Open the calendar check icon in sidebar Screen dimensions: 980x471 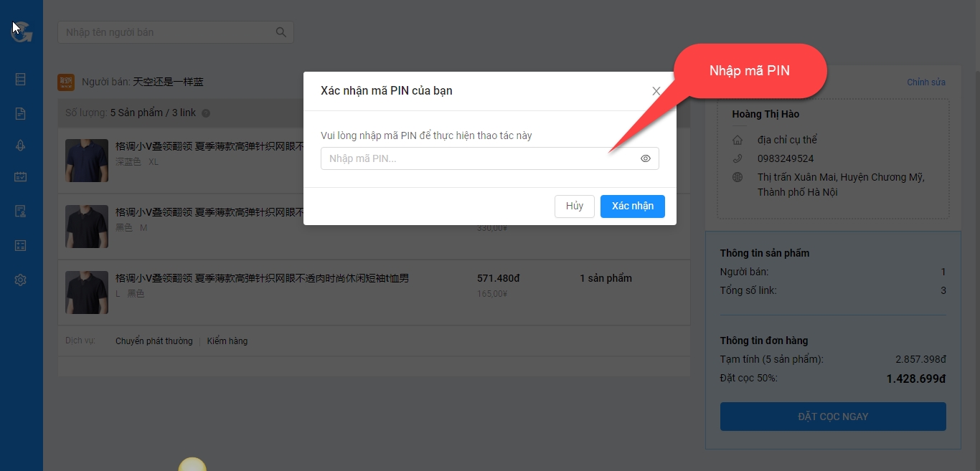[x=21, y=177]
